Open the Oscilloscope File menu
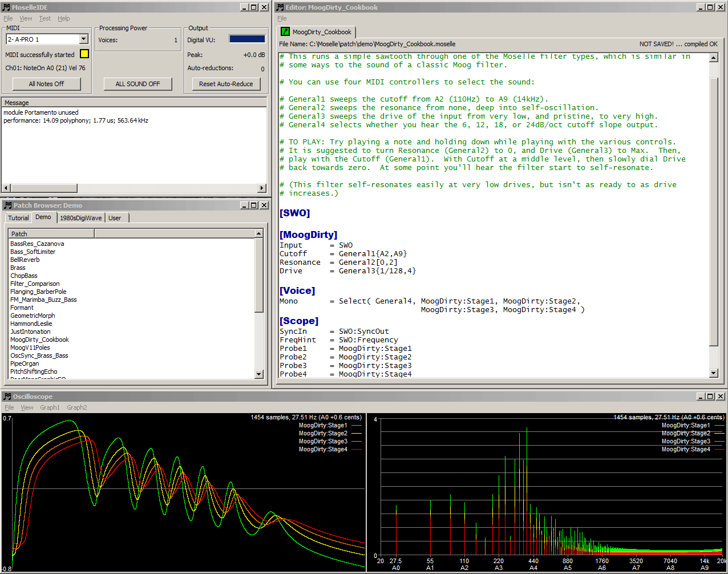This screenshot has width=728, height=574. pos(9,407)
